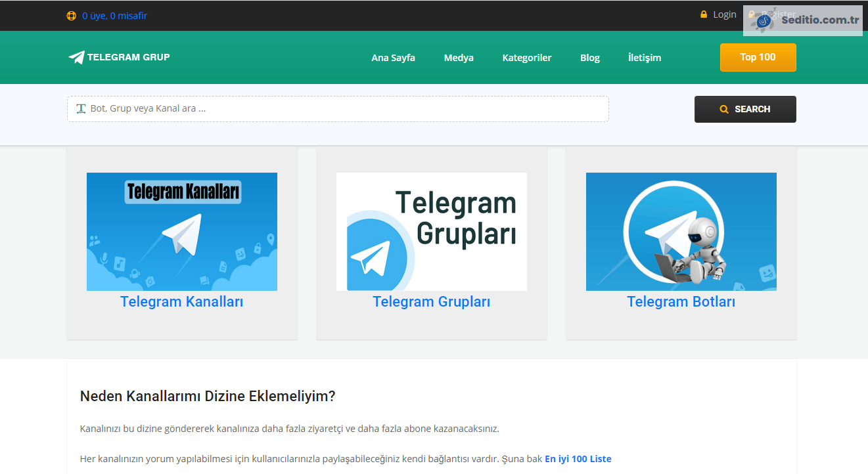The height and width of the screenshot is (474, 868).
Task: Click the padlock icon beside Login
Action: [704, 14]
